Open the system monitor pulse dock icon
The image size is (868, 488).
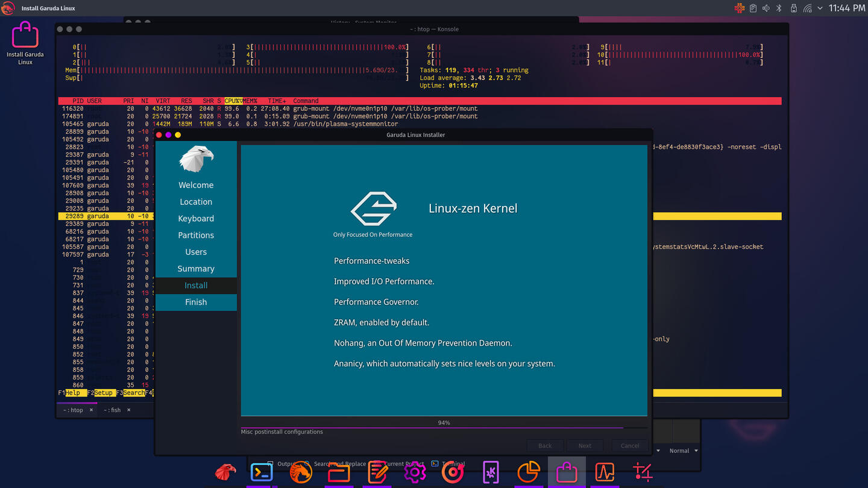click(605, 472)
